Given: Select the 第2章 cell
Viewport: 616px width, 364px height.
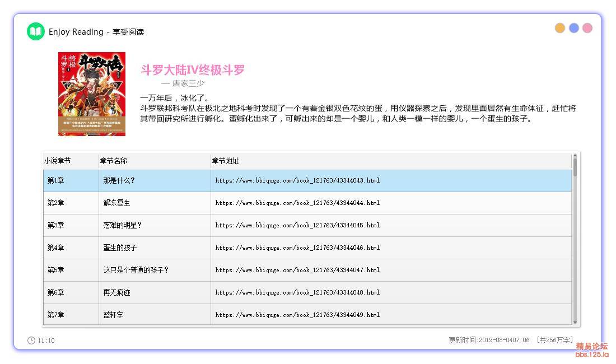Looking at the screenshot, I should tap(71, 203).
